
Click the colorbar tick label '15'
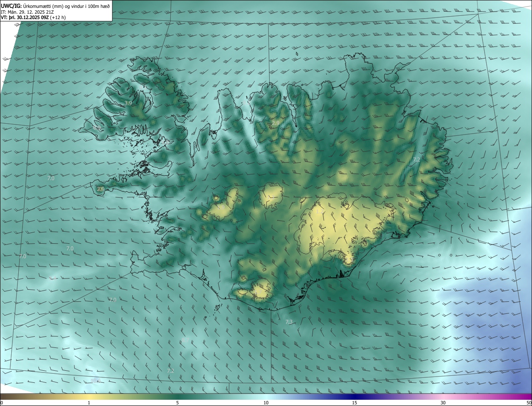(355, 403)
